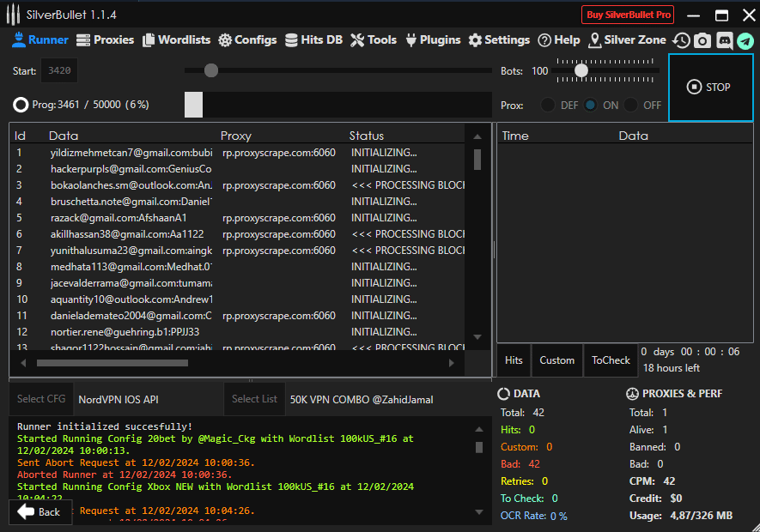Viewport: 760px width, 532px height.
Task: Switch to the Custom tab
Action: click(556, 360)
